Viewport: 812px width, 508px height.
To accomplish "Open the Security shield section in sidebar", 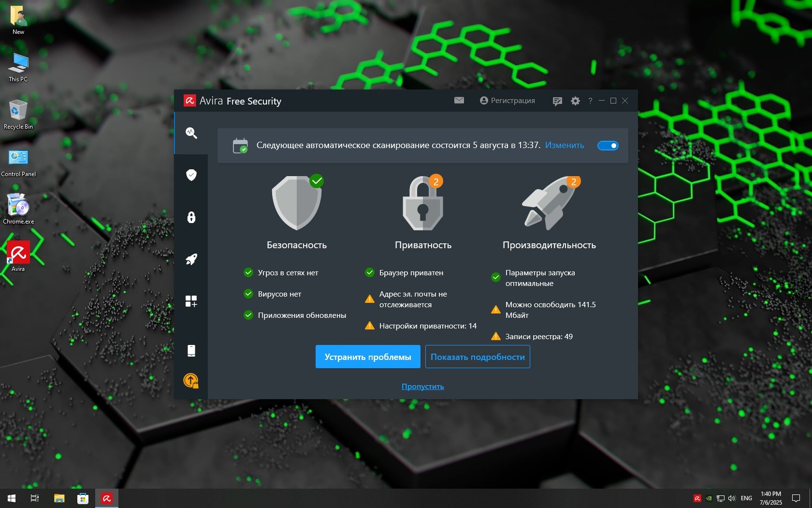I will coord(191,175).
